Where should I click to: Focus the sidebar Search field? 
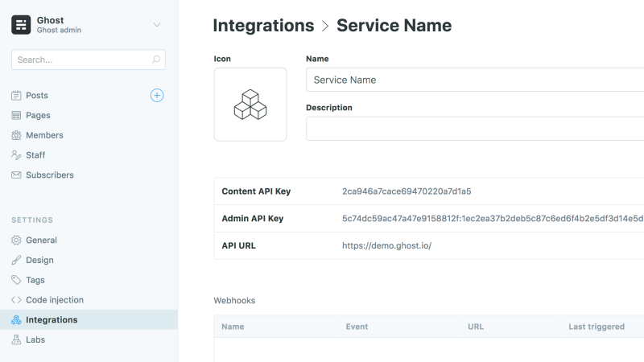click(x=89, y=60)
